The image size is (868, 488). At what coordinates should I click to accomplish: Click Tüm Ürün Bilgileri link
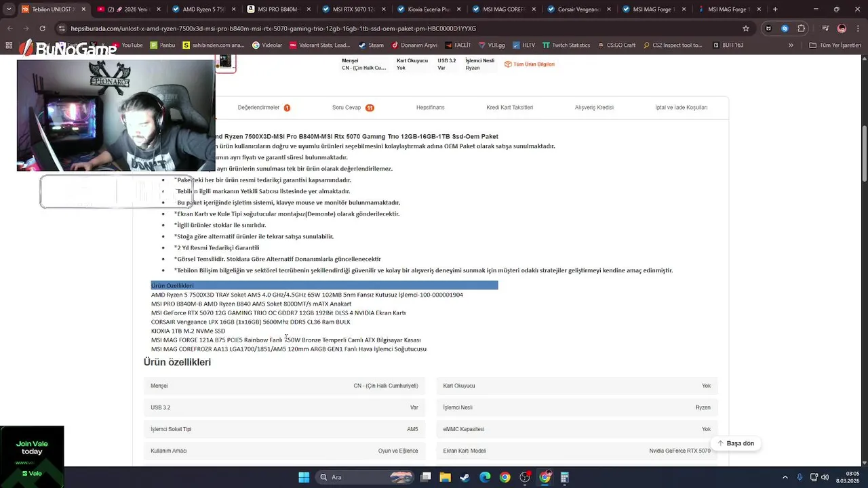coord(530,64)
